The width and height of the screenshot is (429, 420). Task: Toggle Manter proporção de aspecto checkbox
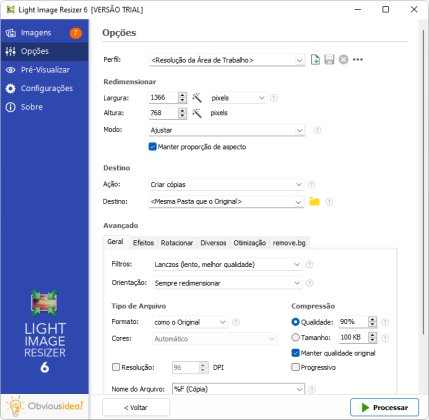tap(152, 147)
